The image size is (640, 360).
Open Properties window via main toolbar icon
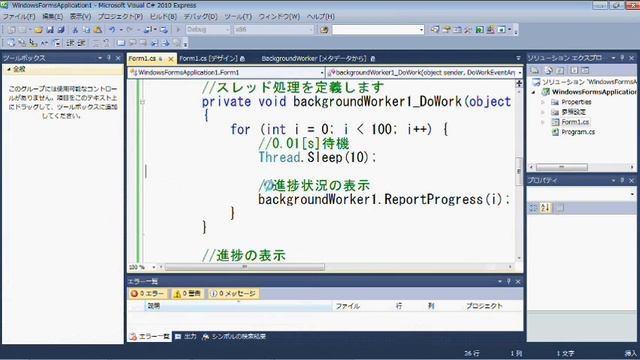point(447,30)
